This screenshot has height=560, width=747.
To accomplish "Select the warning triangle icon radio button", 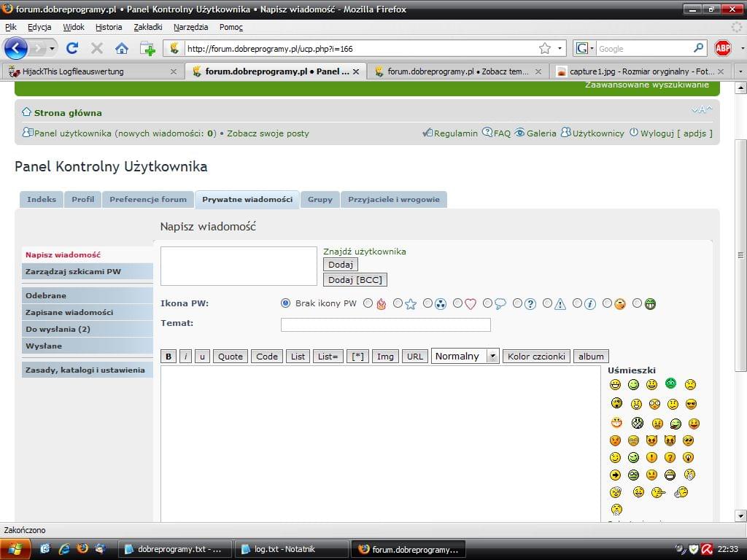I will pyautogui.click(x=547, y=303).
